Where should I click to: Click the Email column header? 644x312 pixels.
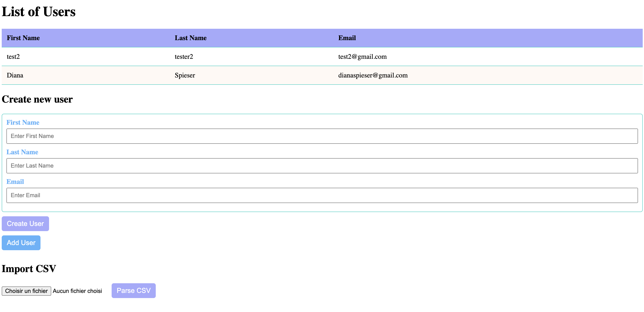click(347, 38)
